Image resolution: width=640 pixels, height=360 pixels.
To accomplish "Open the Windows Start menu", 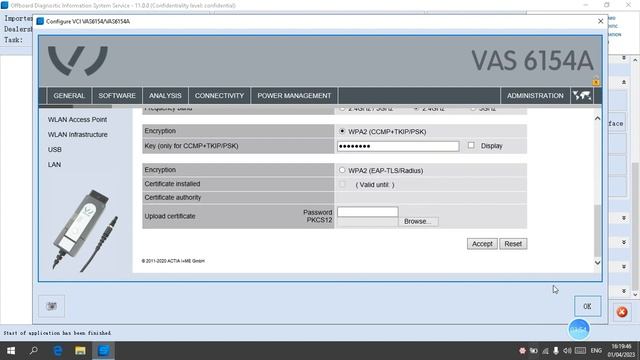I will coord(11,351).
